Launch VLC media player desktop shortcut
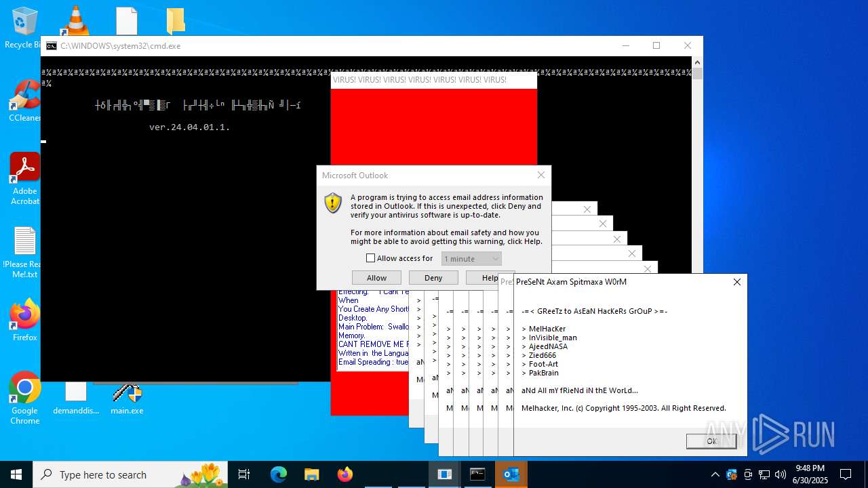Image resolution: width=868 pixels, height=488 pixels. click(x=75, y=20)
